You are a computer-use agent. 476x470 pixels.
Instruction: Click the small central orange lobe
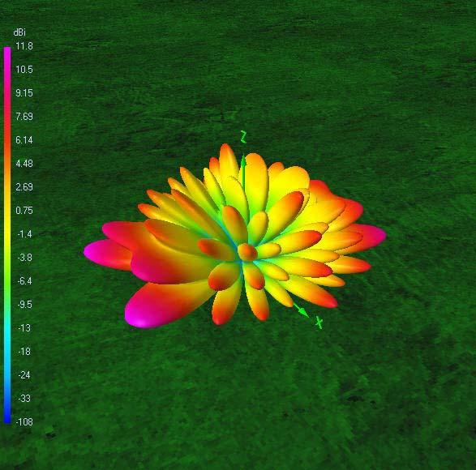(x=247, y=252)
